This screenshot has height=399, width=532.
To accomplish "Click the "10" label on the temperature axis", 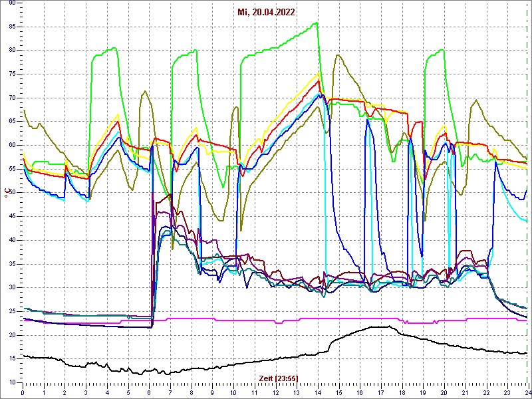I will click(11, 383).
